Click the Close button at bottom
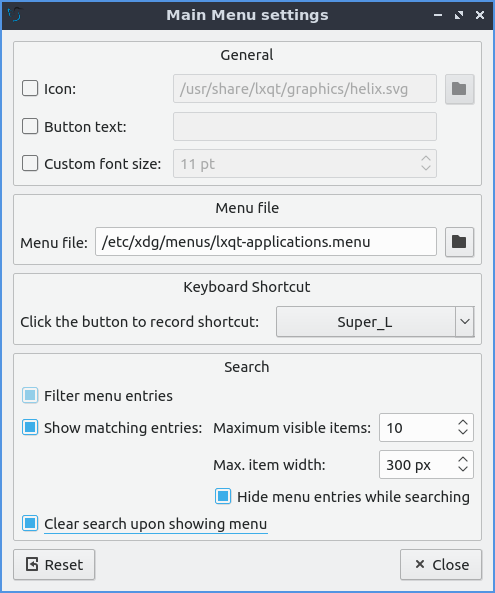 tap(441, 565)
